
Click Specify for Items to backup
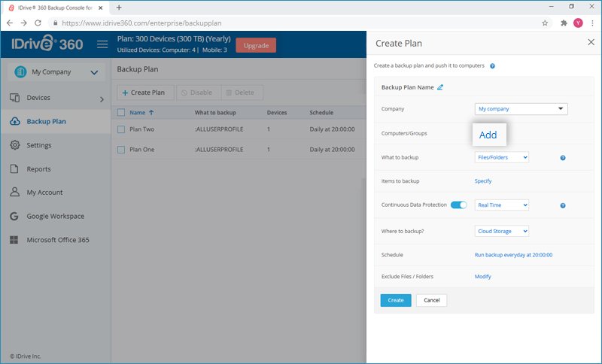click(x=483, y=181)
